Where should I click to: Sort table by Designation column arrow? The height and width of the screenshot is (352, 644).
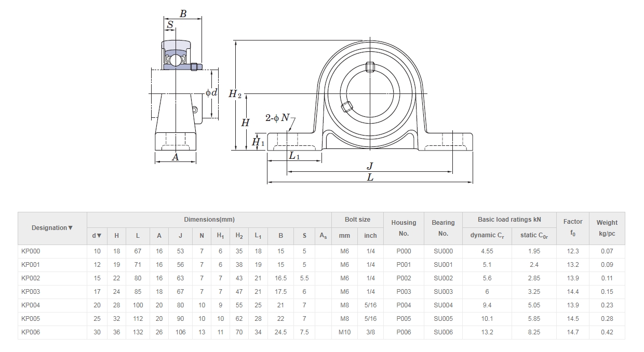click(x=71, y=228)
